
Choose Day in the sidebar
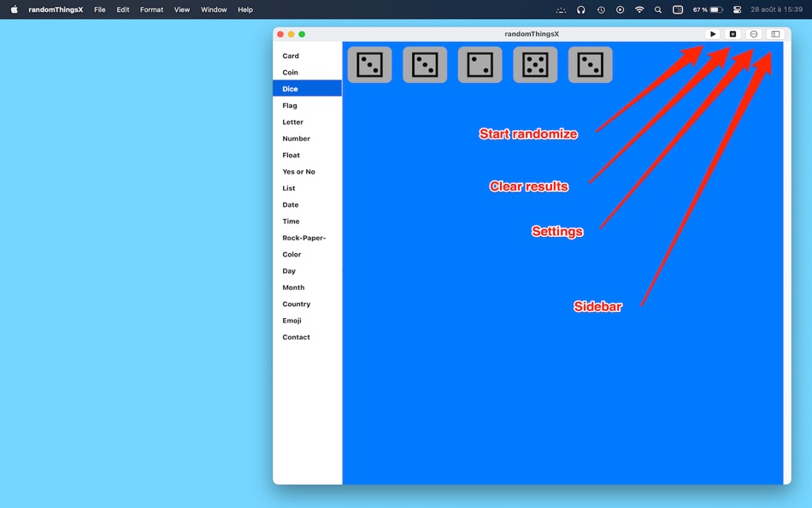click(x=307, y=271)
